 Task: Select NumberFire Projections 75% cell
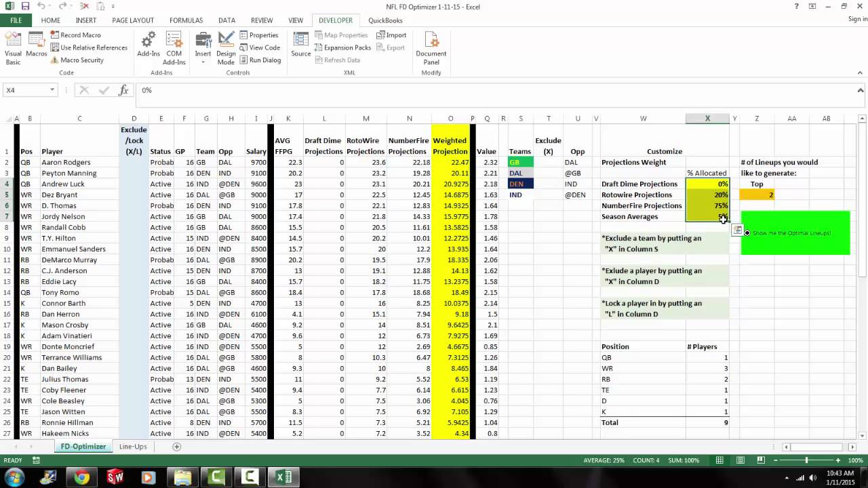pos(707,205)
